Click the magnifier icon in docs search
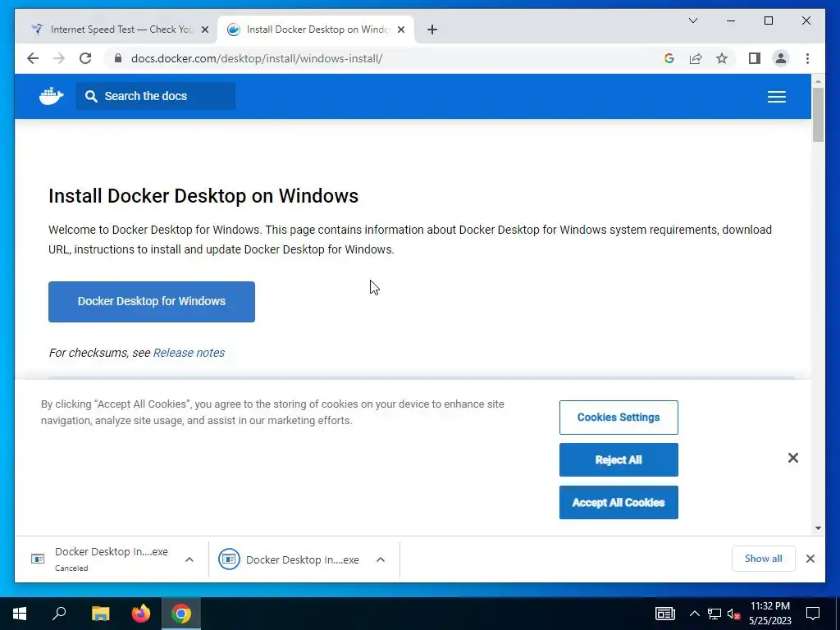This screenshot has width=840, height=630. click(91, 96)
